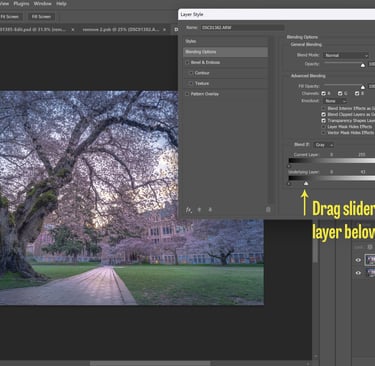375x366 pixels.
Task: Click the Fit Screen button
Action: point(10,17)
